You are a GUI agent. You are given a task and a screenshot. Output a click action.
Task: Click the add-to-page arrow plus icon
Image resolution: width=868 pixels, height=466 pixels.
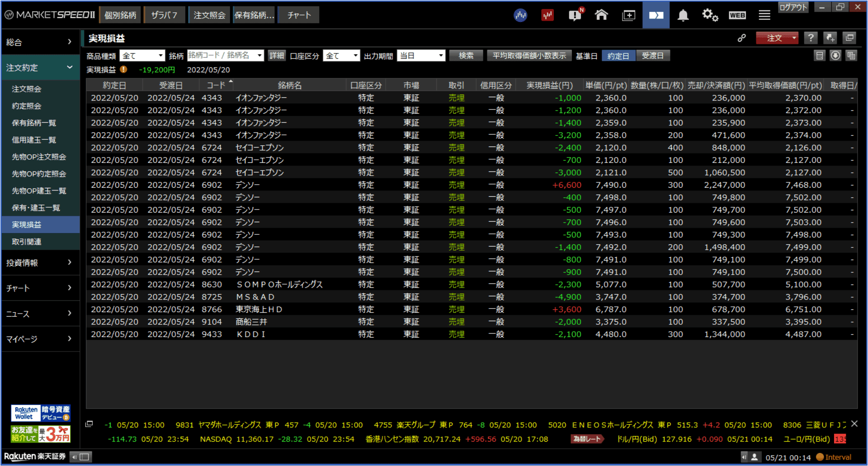pos(830,38)
